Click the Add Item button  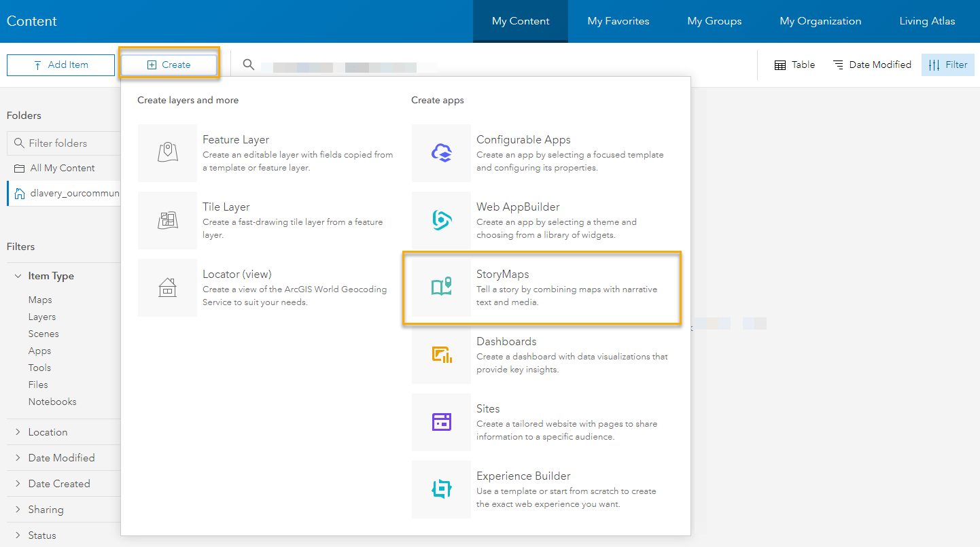click(60, 65)
